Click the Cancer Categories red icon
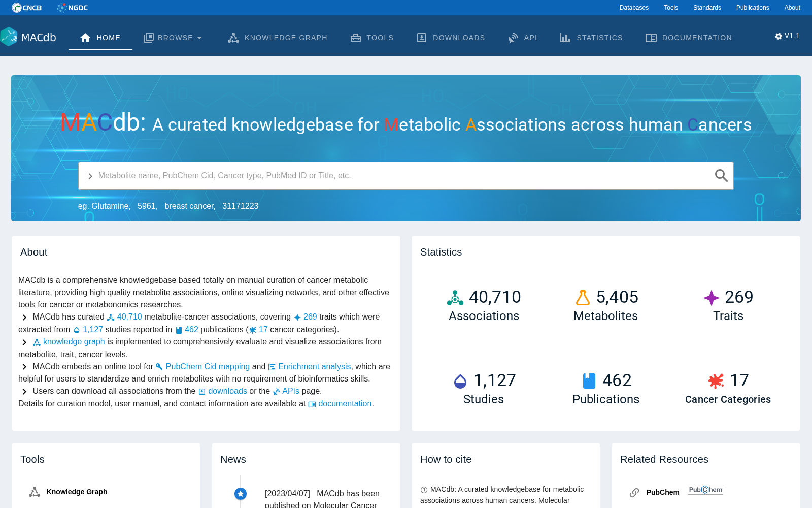The height and width of the screenshot is (508, 812). 716,381
